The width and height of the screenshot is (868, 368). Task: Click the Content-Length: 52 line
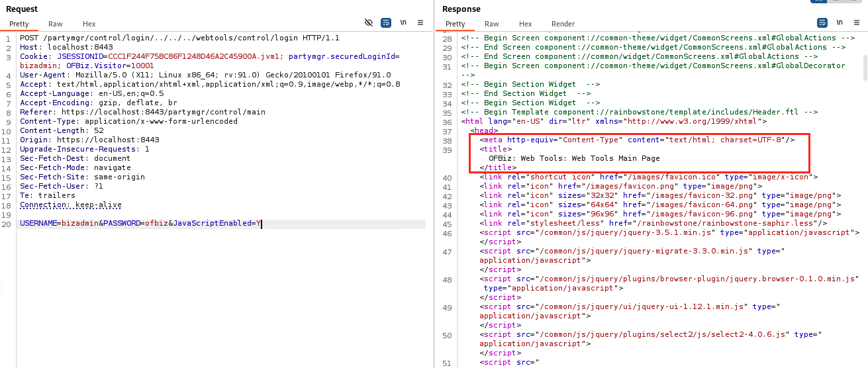click(62, 131)
